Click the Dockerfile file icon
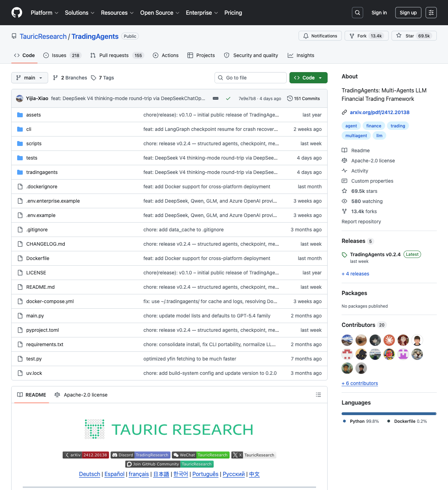This screenshot has width=448, height=490. click(20, 258)
